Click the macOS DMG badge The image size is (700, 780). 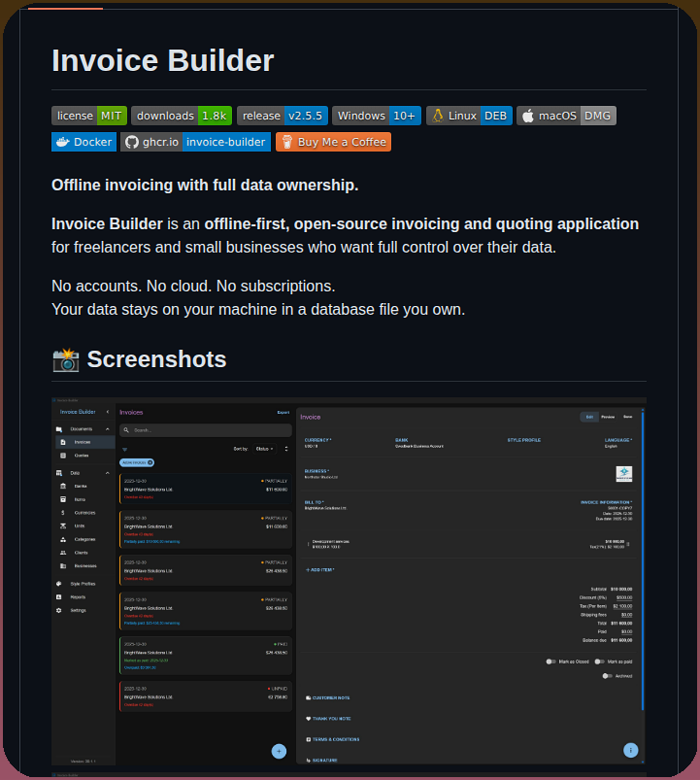pos(566,116)
